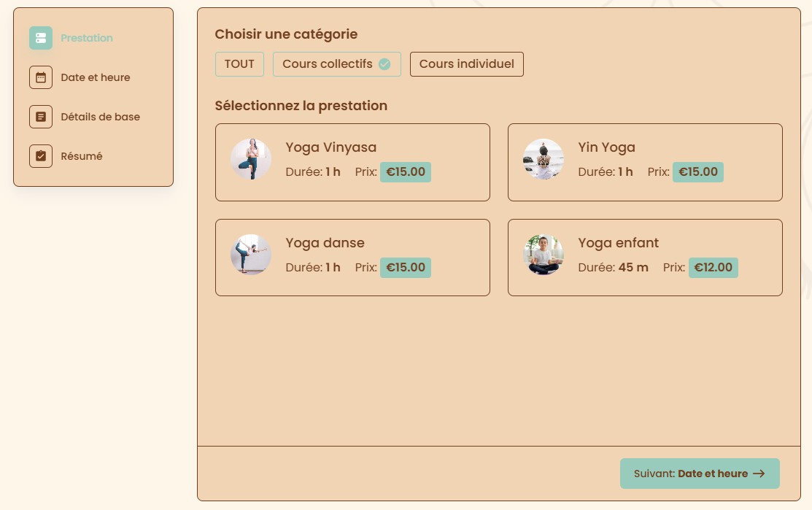Screen dimensions: 812x510
Task: Go to the Date et heure step
Action: [96, 77]
